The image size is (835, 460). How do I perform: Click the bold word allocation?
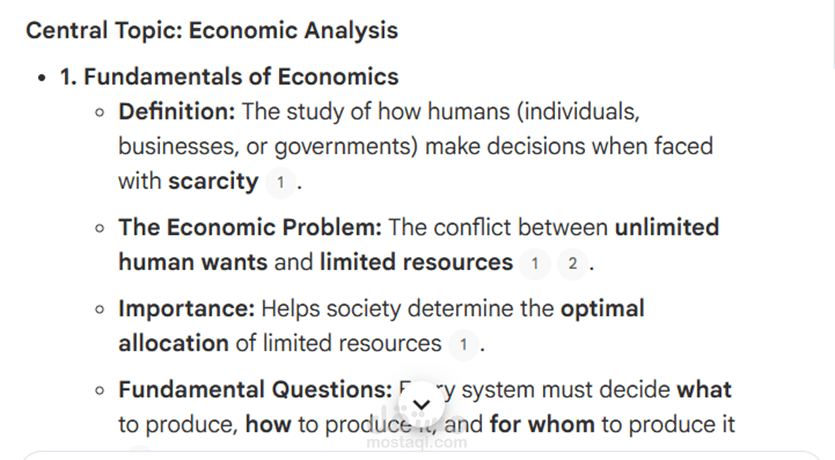click(x=174, y=343)
